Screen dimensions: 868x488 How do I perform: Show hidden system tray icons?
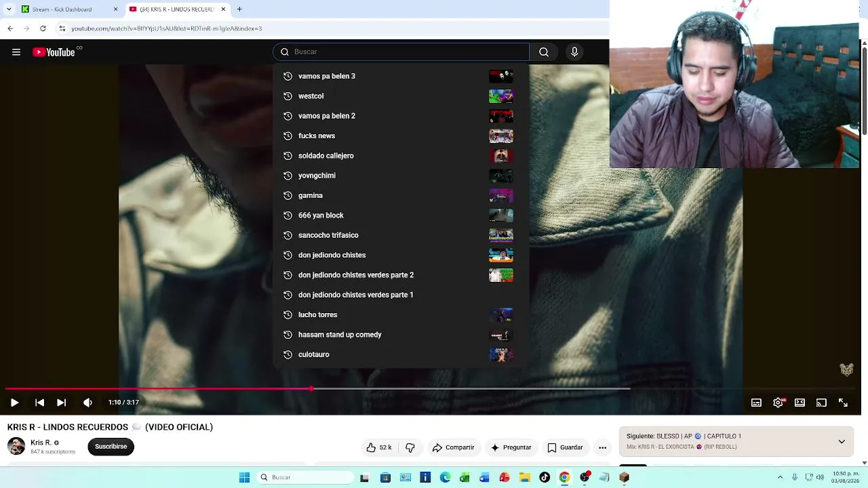click(780, 478)
